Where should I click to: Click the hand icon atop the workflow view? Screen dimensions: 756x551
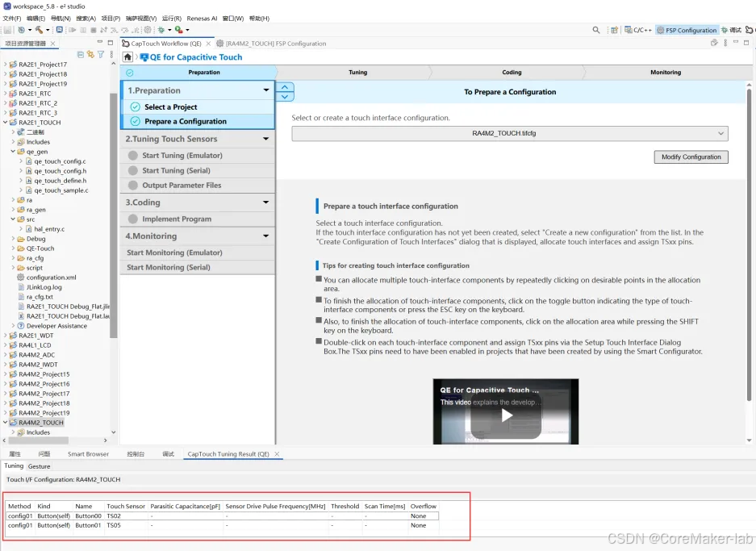point(714,43)
